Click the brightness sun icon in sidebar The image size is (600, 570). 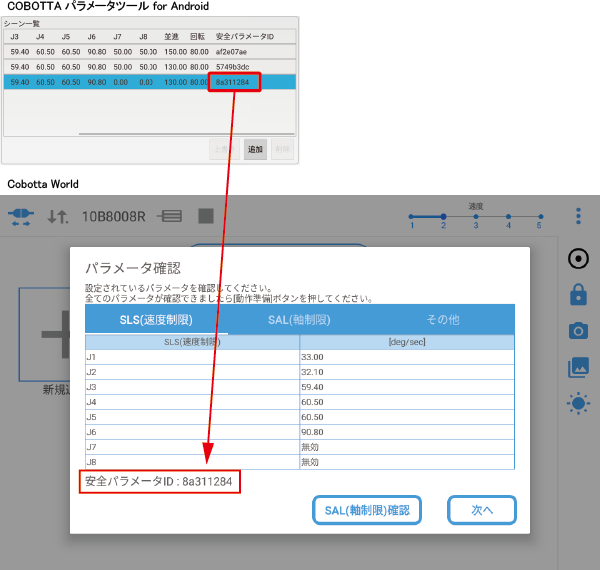point(578,404)
